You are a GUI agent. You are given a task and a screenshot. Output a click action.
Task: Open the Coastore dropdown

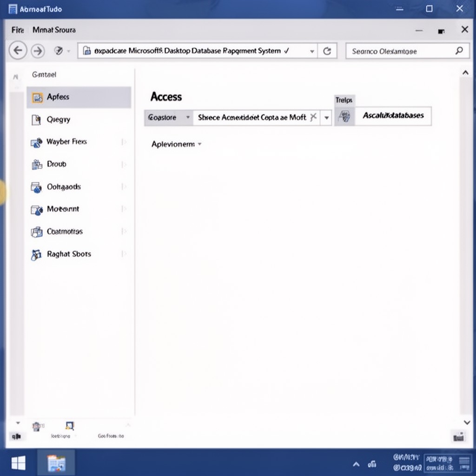[188, 117]
